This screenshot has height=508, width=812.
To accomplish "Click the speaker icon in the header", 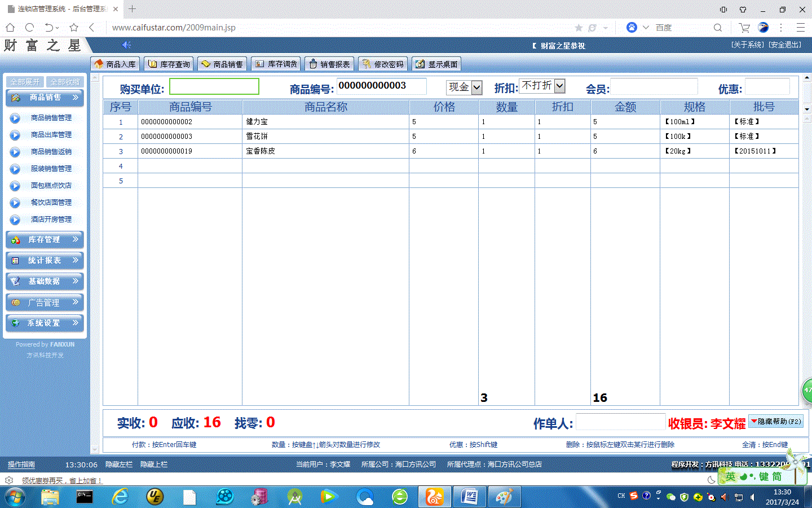I will pos(126,45).
